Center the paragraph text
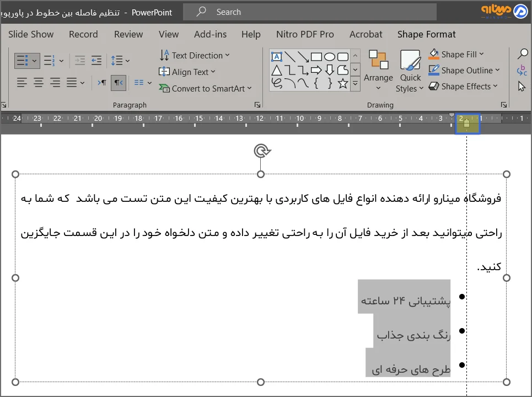The width and height of the screenshot is (532, 397). (x=39, y=83)
